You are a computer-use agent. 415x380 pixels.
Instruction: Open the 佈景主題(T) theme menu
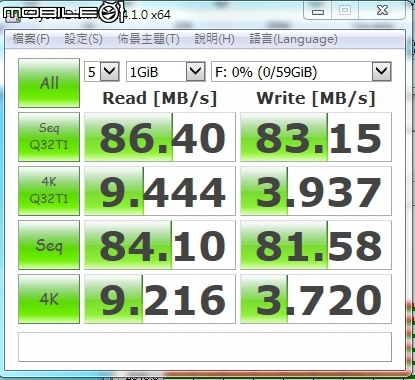pyautogui.click(x=148, y=39)
